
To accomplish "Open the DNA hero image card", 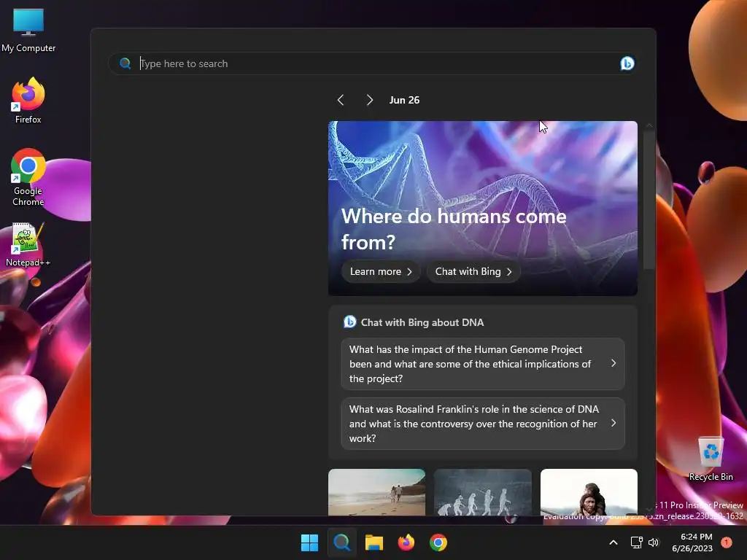I will point(483,208).
